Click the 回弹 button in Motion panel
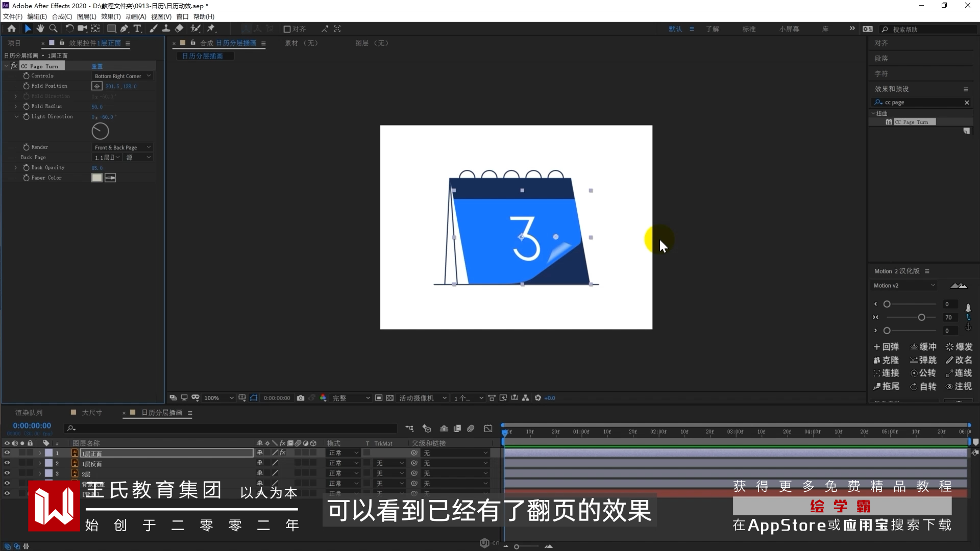The height and width of the screenshot is (551, 980). pyautogui.click(x=886, y=347)
